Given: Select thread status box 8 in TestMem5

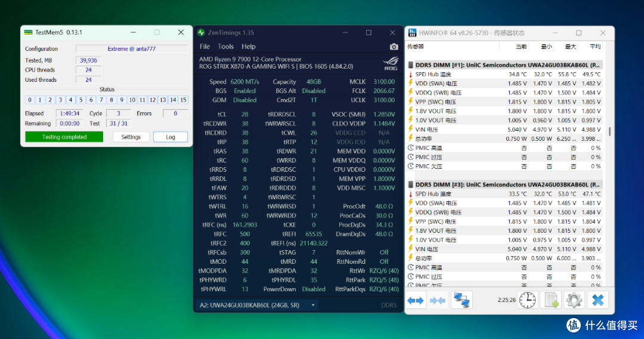Looking at the screenshot, I should click(112, 100).
